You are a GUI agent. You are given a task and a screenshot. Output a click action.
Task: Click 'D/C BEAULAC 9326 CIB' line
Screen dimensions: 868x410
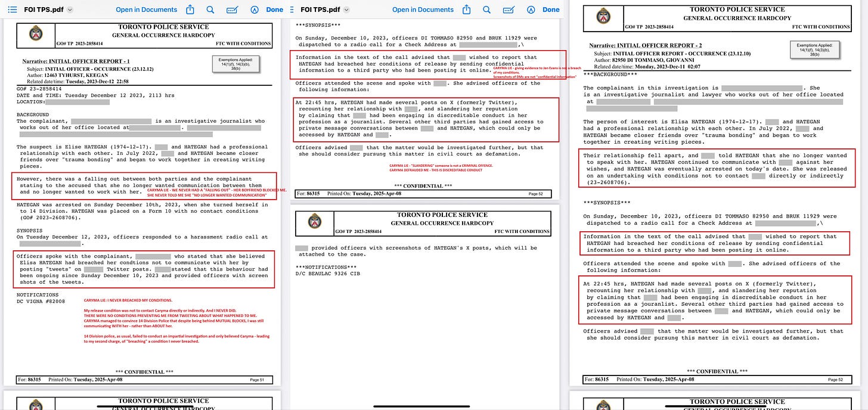click(328, 274)
